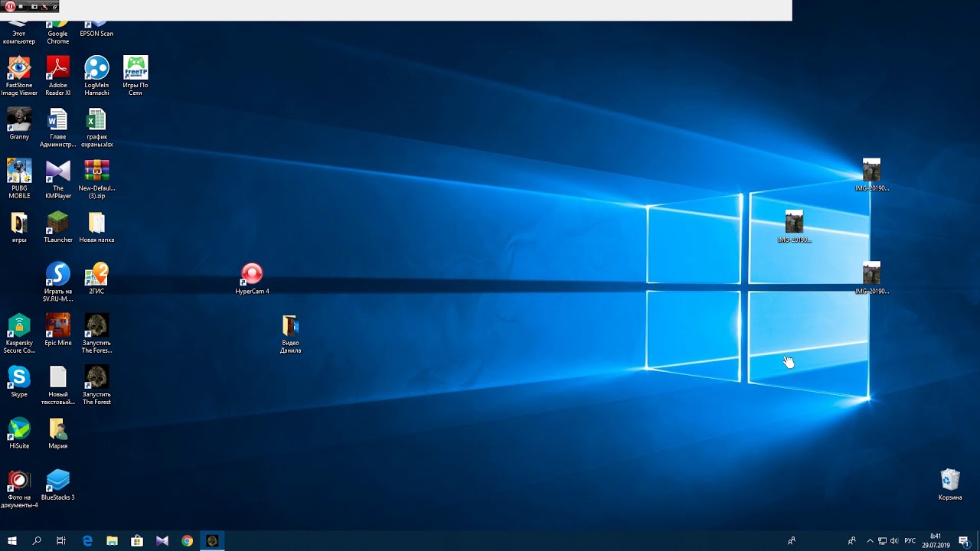Screen dimensions: 980x551
Task: Select the TLauncher desktop icon
Action: tap(58, 227)
